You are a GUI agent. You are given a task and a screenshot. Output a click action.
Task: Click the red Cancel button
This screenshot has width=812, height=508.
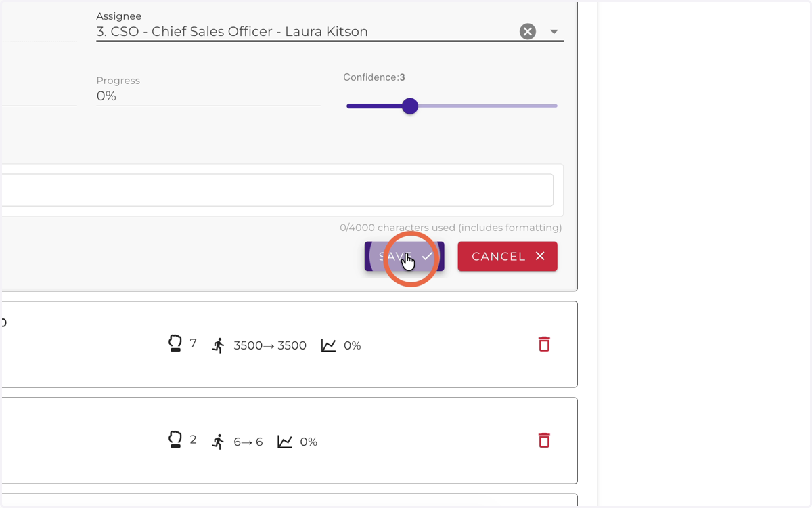[x=507, y=257]
